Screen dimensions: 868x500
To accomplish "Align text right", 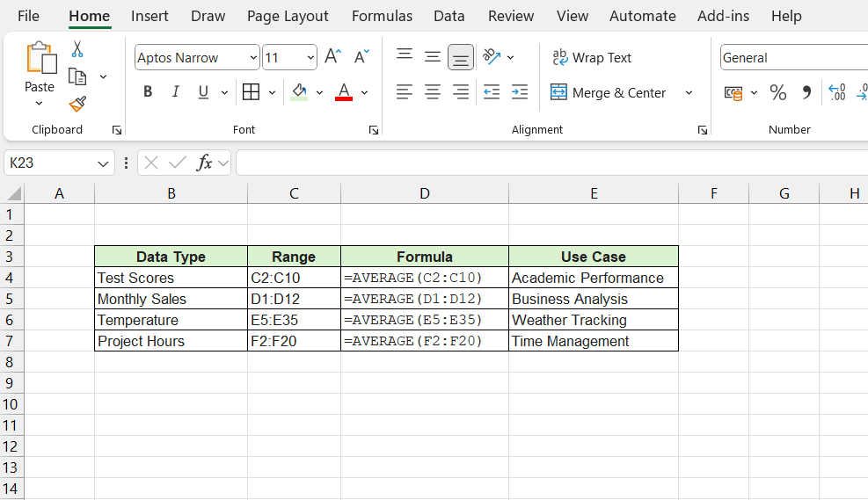I will pyautogui.click(x=461, y=91).
